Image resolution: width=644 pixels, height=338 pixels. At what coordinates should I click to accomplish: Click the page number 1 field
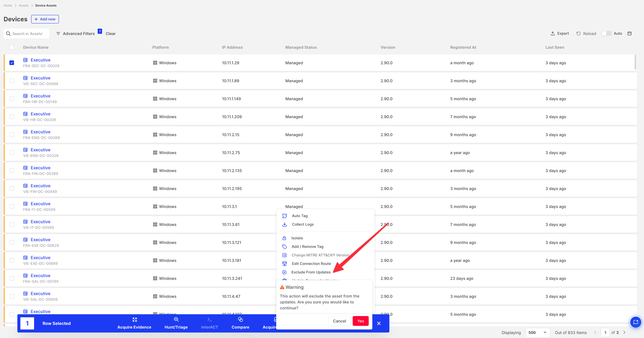point(605,333)
